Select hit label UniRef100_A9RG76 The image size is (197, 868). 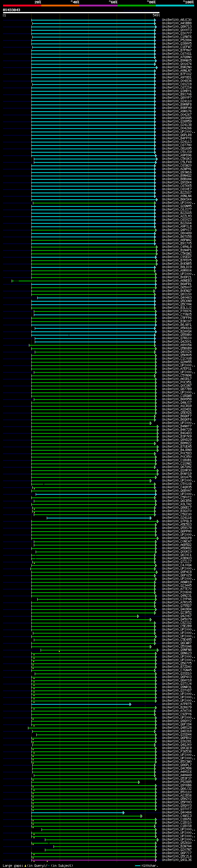tap(177, 111)
